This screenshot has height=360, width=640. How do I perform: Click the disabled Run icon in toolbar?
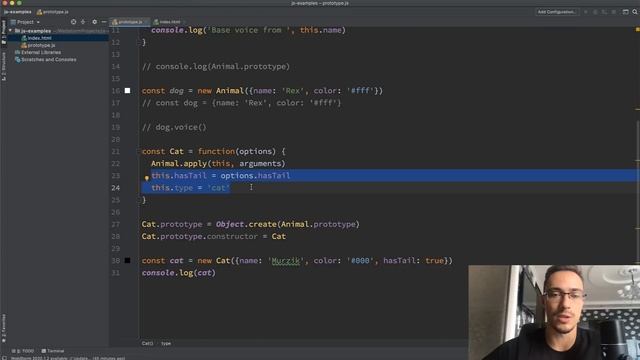tap(586, 12)
